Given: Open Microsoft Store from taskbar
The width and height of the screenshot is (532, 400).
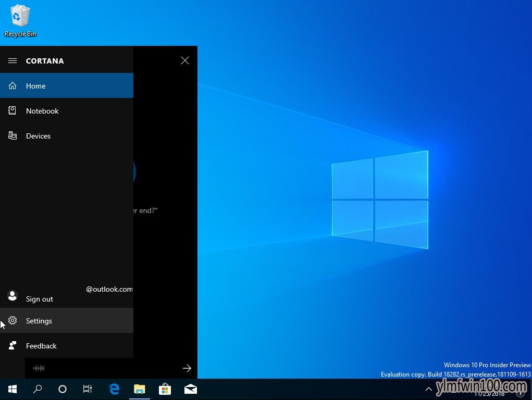Looking at the screenshot, I should (165, 389).
